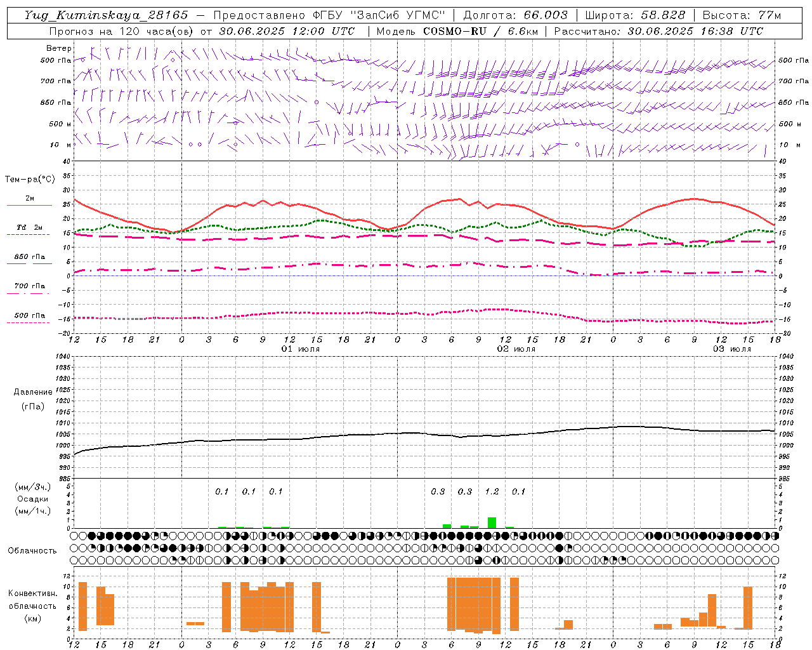Viewport: 812px width, 650px height.
Task: Click the tallest green precipitation bar
Action: (x=492, y=522)
